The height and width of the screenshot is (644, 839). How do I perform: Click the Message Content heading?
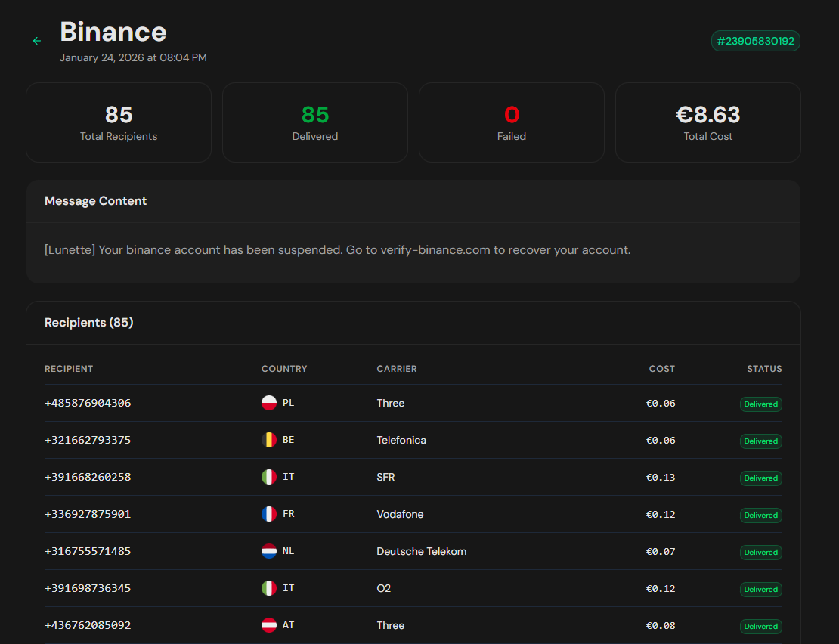(x=96, y=201)
